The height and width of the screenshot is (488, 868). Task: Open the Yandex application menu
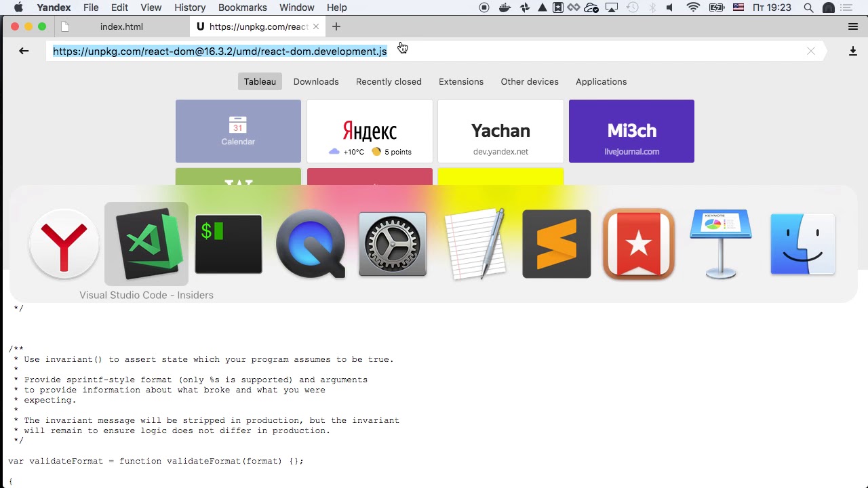click(x=54, y=7)
